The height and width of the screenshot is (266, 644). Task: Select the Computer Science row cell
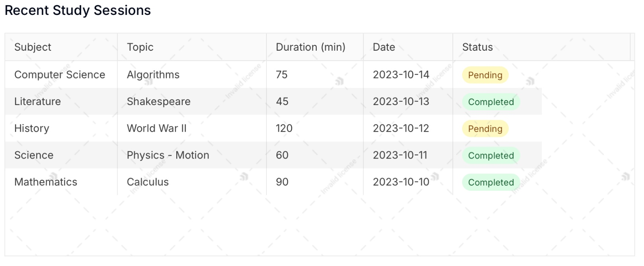point(61,74)
